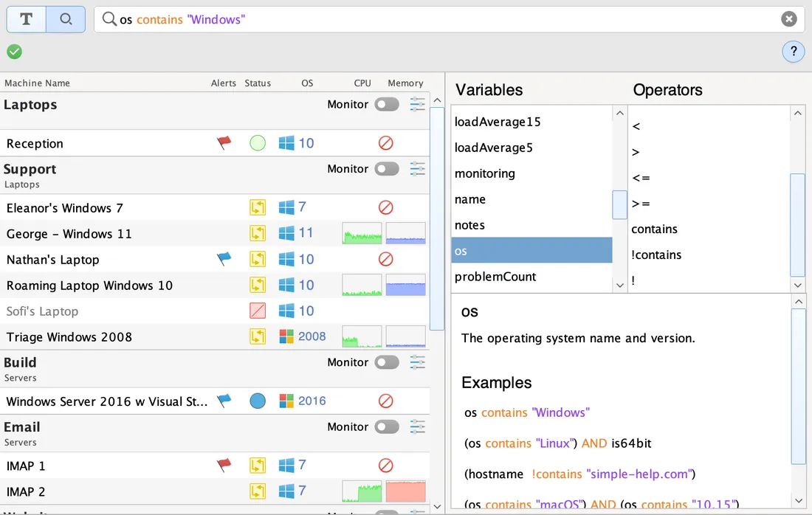Enable the Monitor toggle for the Laptops group
Image resolution: width=812 pixels, height=515 pixels.
(386, 104)
